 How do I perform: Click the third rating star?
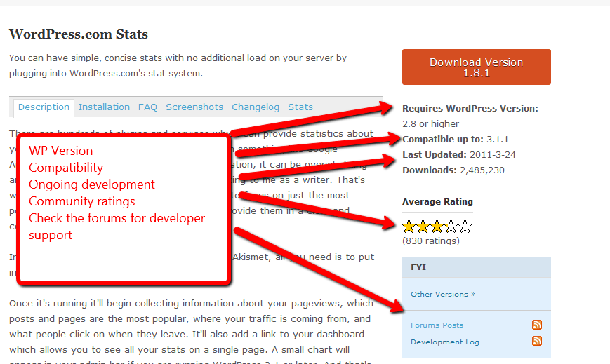(x=437, y=227)
